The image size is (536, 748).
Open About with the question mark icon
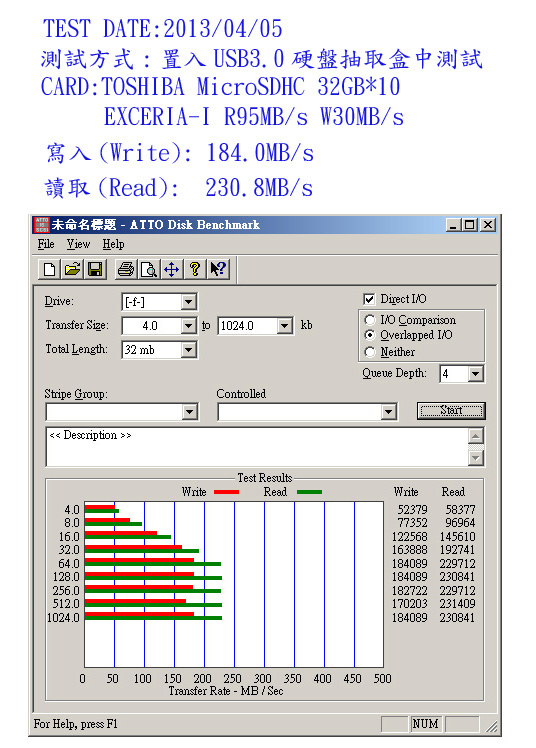pyautogui.click(x=195, y=270)
